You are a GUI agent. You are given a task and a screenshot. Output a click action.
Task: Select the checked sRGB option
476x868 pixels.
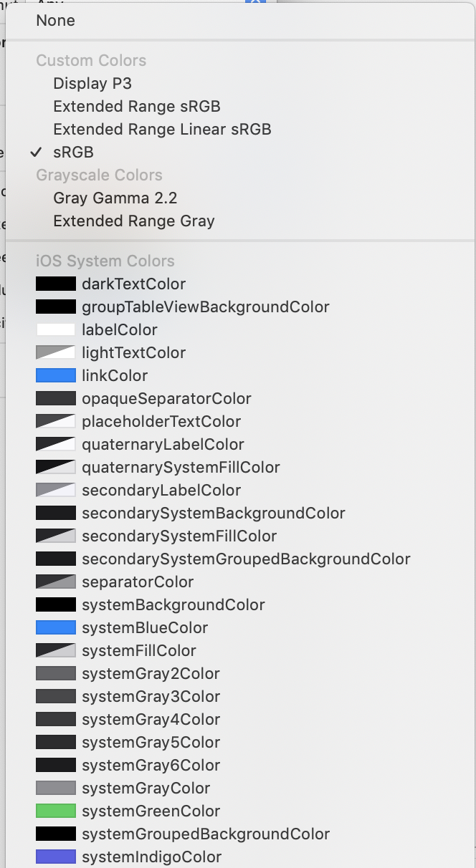click(x=73, y=153)
